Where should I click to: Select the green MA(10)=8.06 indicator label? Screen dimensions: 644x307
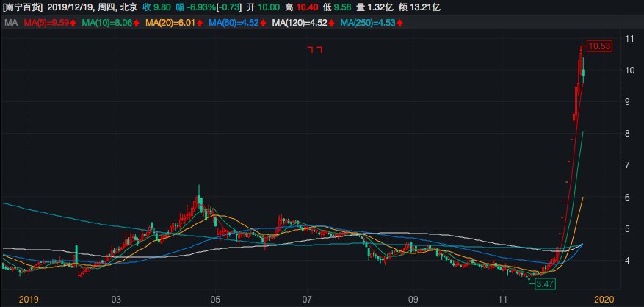click(109, 24)
